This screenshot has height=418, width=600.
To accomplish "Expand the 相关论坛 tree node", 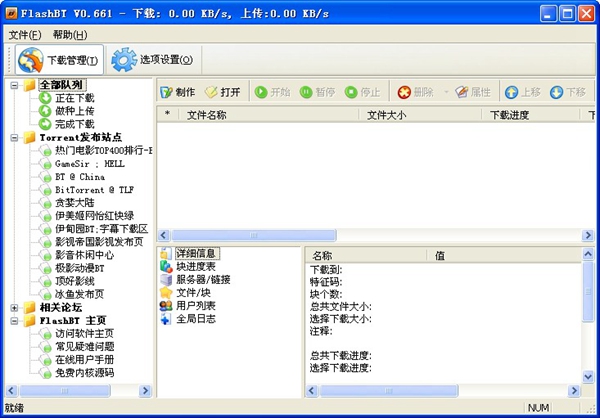I will tap(15, 307).
